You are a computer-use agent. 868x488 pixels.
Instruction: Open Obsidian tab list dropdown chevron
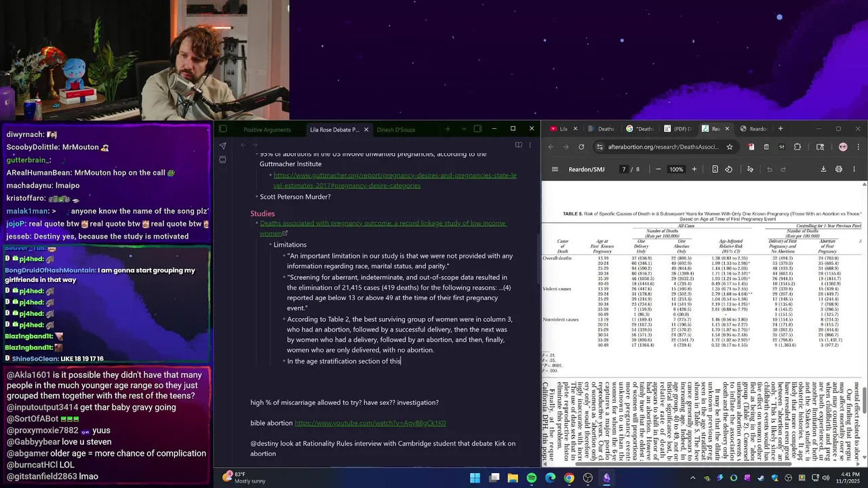click(464, 129)
